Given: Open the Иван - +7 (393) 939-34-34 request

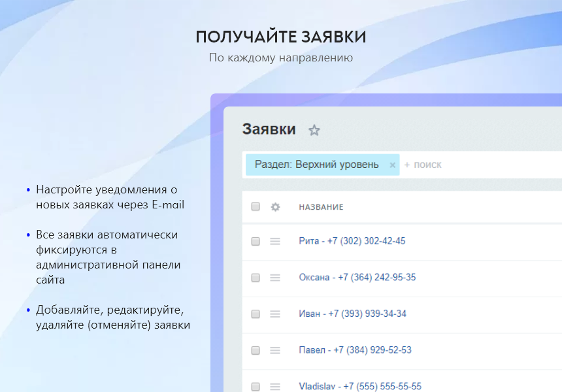Looking at the screenshot, I should pos(352,314).
